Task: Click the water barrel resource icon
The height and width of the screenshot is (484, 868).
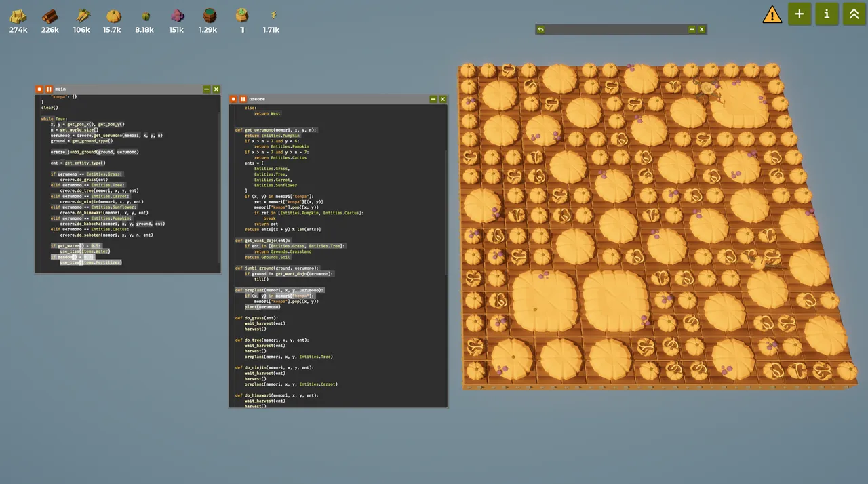Action: (210, 16)
